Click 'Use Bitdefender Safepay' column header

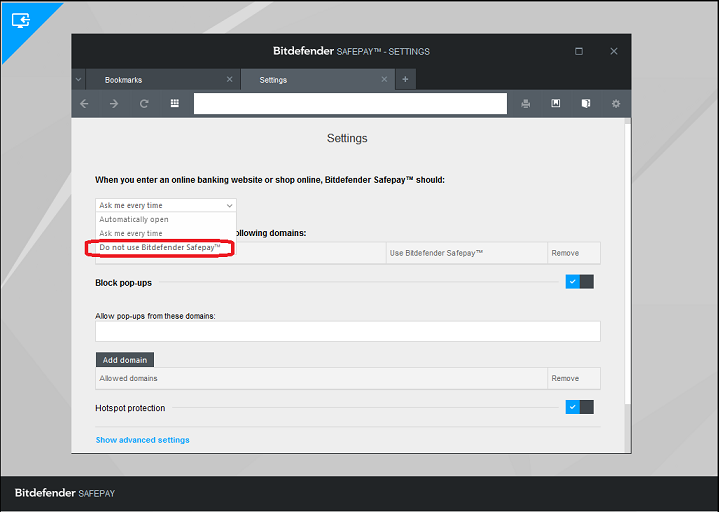click(x=467, y=253)
